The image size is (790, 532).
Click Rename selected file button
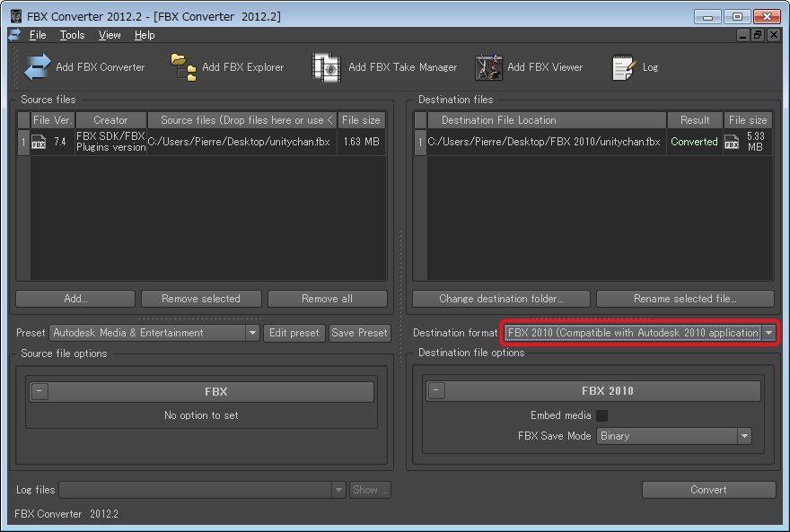click(685, 299)
